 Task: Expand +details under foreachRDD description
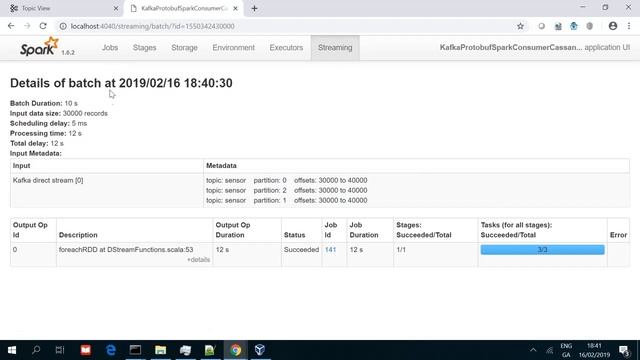(x=198, y=260)
